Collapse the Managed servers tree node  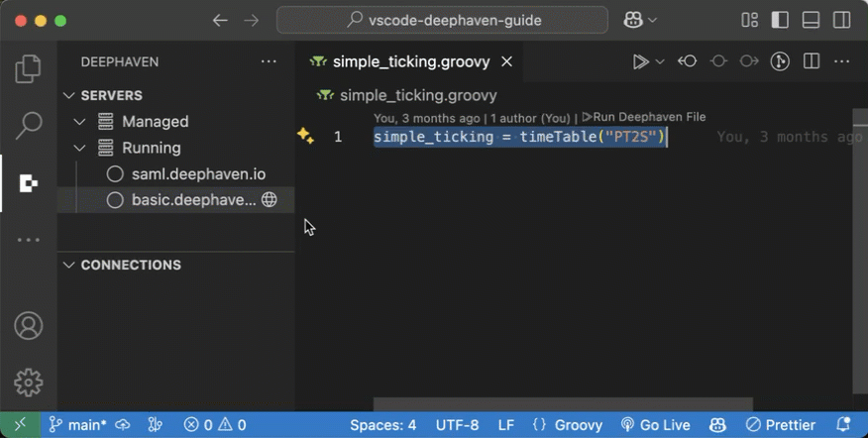[x=80, y=122]
